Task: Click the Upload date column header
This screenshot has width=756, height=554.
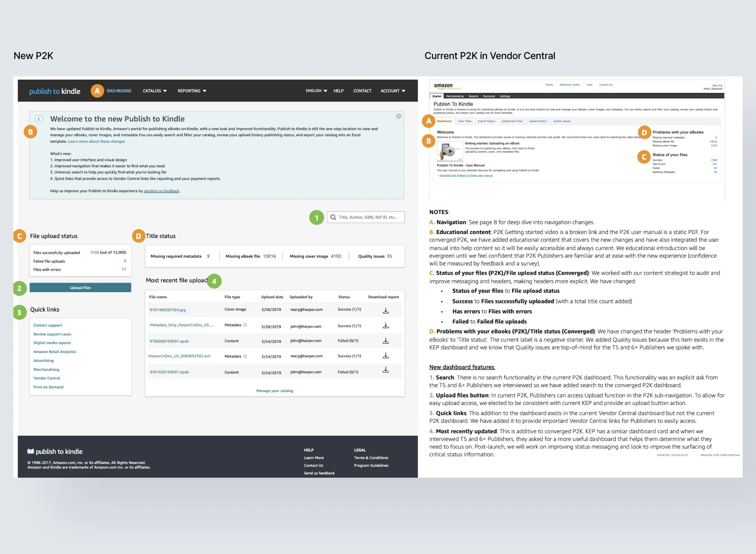Action: tap(272, 297)
